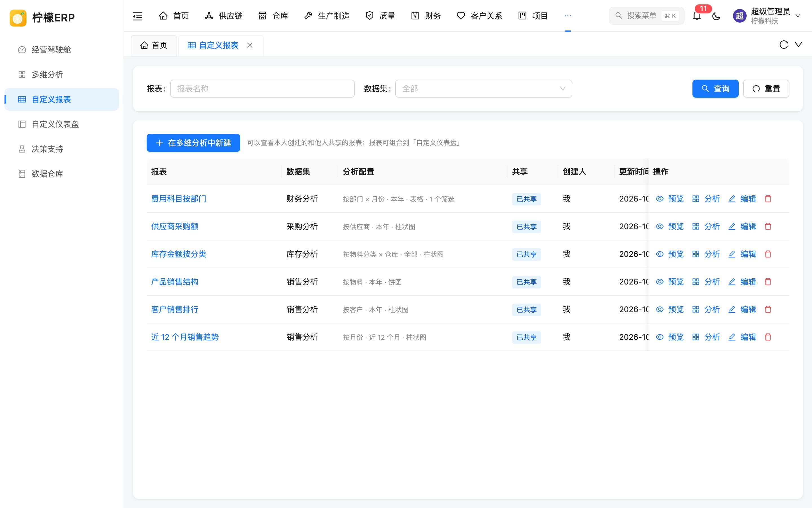Image resolution: width=812 pixels, height=508 pixels.
Task: Expand the tab options chevron
Action: (798, 45)
